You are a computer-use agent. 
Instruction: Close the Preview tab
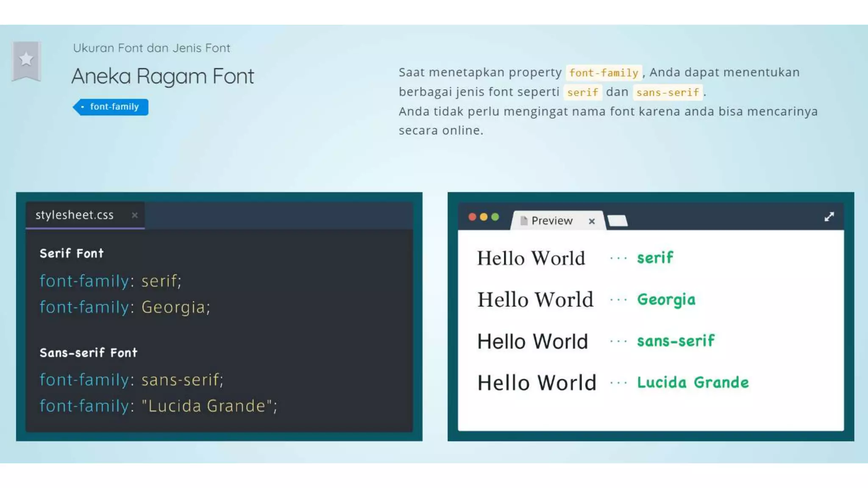[592, 221]
